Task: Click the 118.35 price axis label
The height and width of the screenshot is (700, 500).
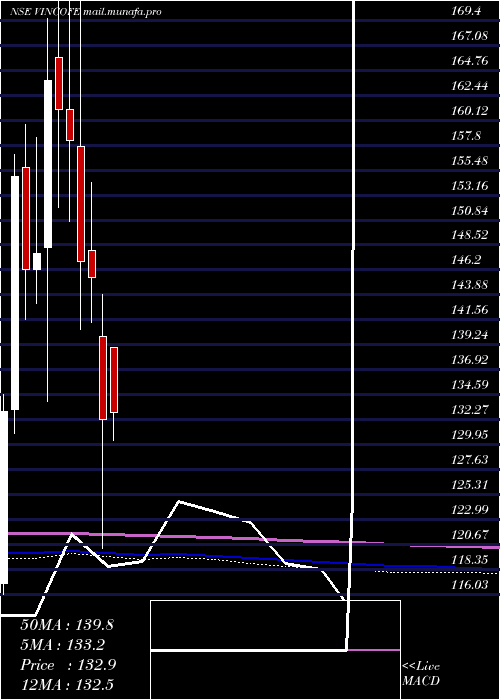Action: click(x=470, y=559)
